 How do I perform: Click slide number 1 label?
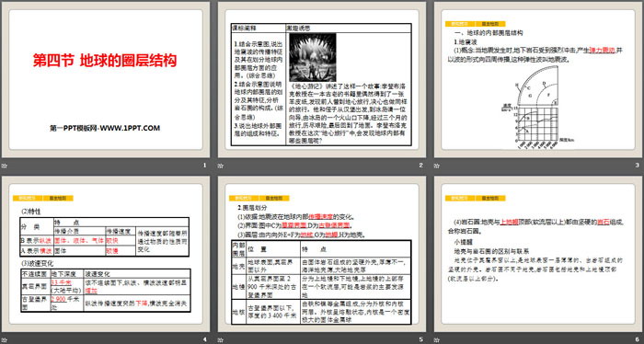(x=204, y=166)
